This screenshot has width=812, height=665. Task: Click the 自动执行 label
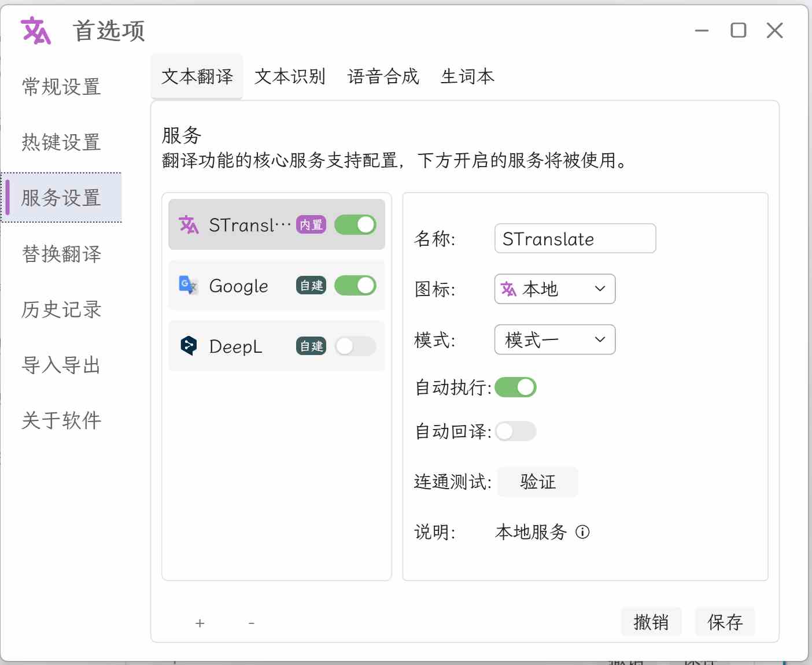coord(453,387)
